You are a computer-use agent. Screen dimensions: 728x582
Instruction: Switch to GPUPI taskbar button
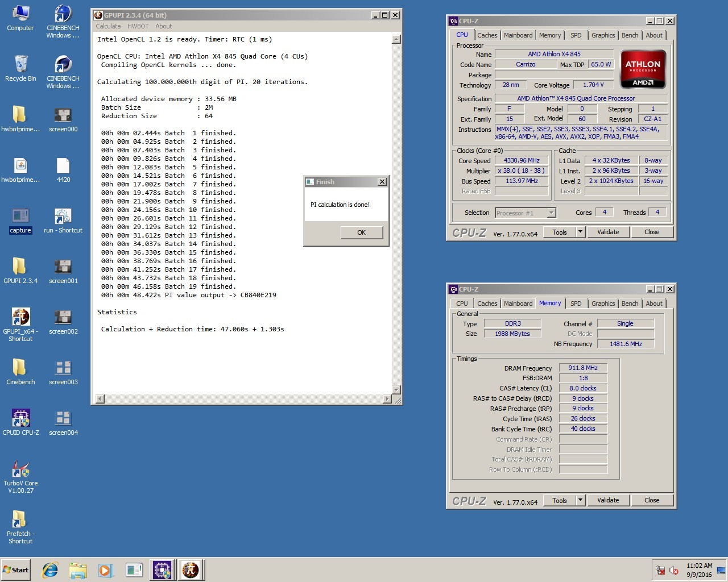pos(191,570)
